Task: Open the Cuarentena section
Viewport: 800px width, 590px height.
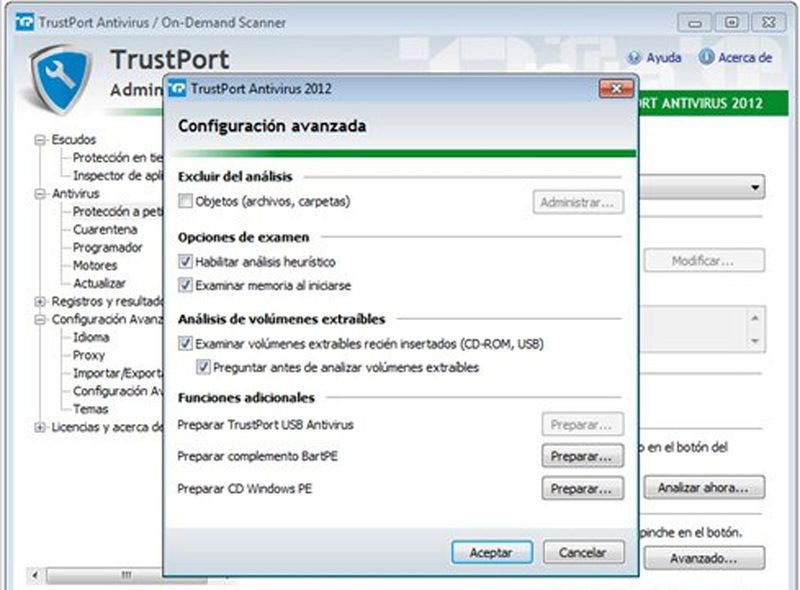Action: pos(105,230)
